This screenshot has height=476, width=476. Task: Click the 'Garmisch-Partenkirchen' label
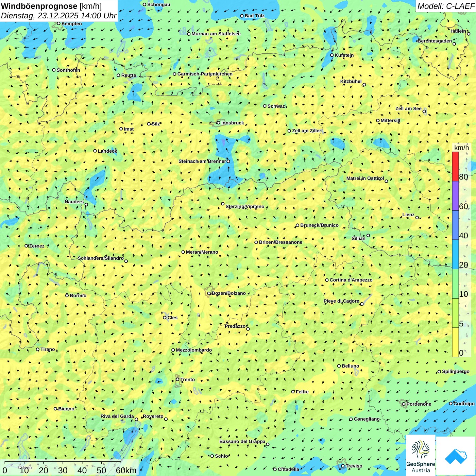click(x=205, y=74)
